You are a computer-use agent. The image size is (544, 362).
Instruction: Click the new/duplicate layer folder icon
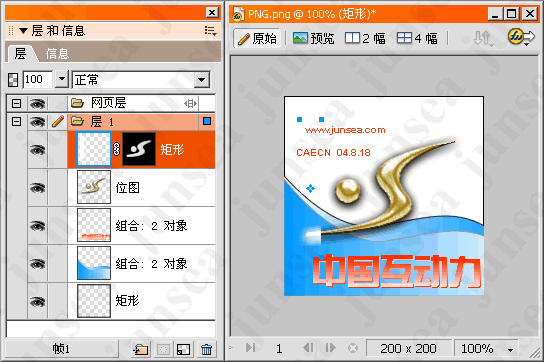tap(141, 349)
